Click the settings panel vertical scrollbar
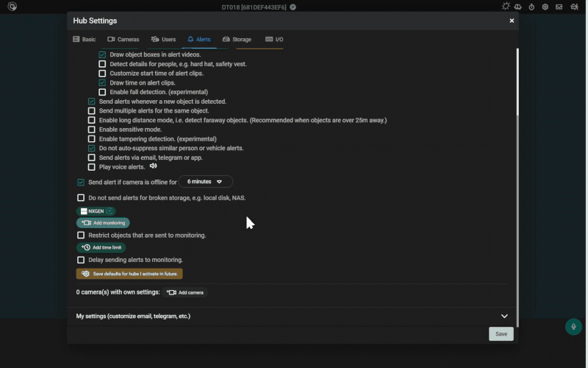 pyautogui.click(x=517, y=81)
